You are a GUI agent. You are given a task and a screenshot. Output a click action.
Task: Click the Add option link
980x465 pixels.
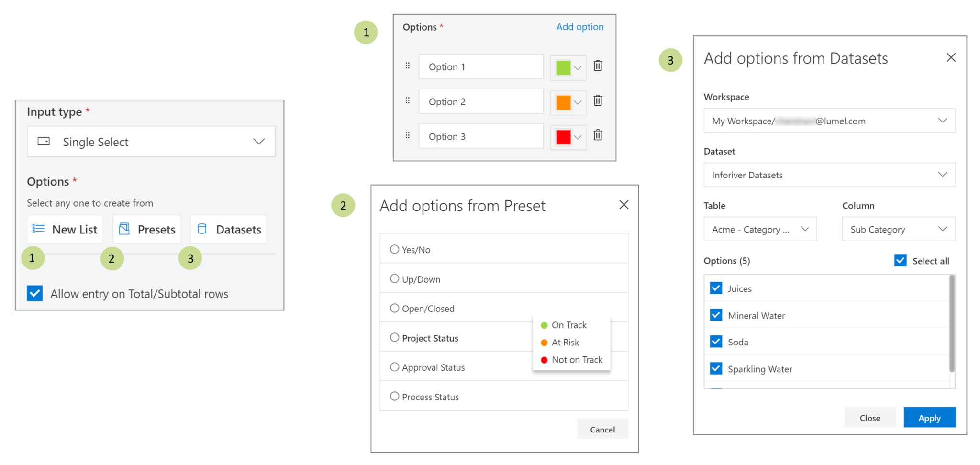point(579,27)
